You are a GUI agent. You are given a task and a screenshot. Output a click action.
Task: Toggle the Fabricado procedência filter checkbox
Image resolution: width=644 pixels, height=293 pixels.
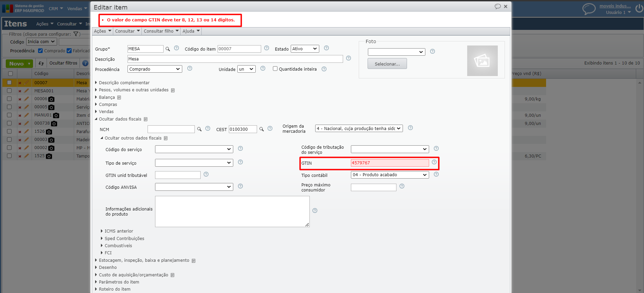coord(69,51)
